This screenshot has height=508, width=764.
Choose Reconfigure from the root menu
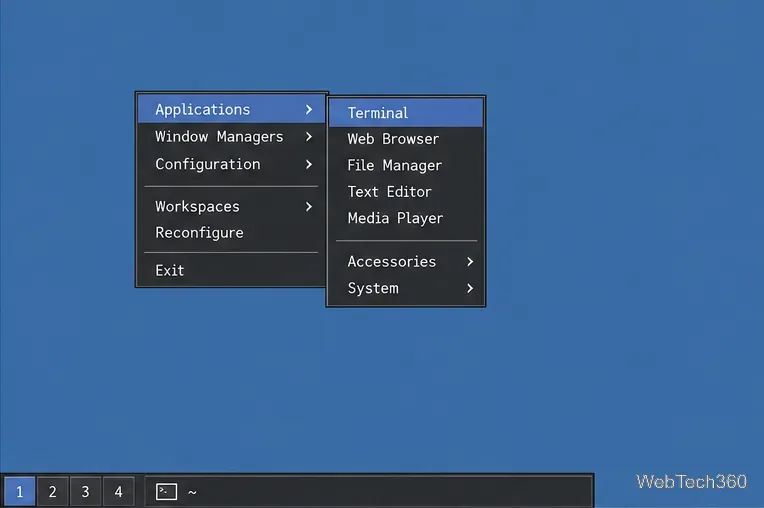(x=231, y=233)
